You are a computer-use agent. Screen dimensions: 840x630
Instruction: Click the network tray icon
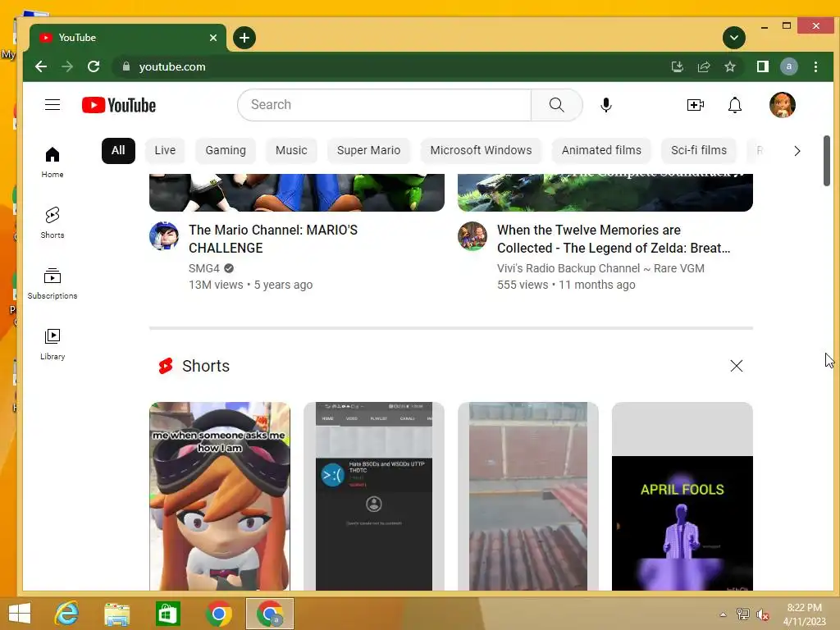pyautogui.click(x=742, y=614)
